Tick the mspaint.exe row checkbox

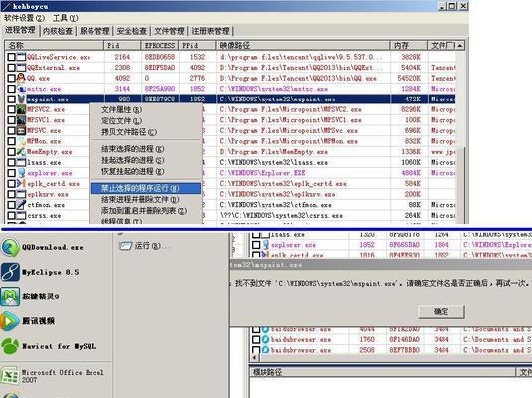pyautogui.click(x=12, y=99)
